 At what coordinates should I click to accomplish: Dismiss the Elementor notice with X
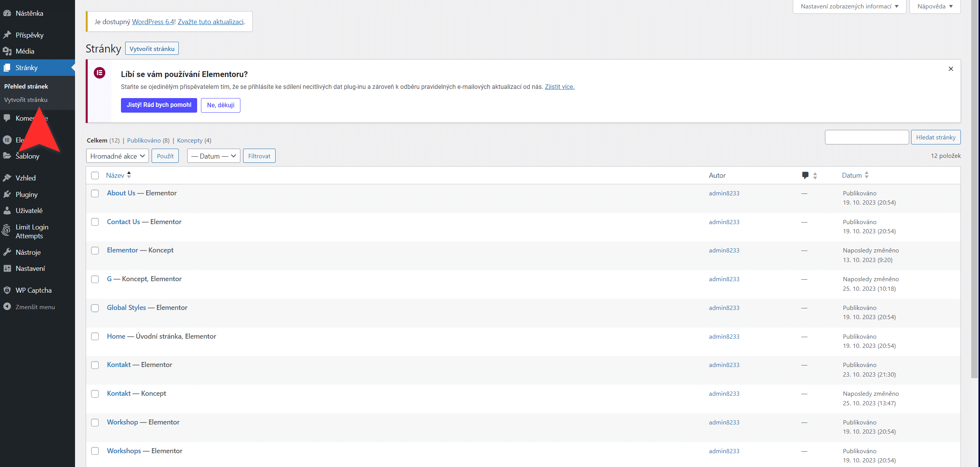(951, 69)
